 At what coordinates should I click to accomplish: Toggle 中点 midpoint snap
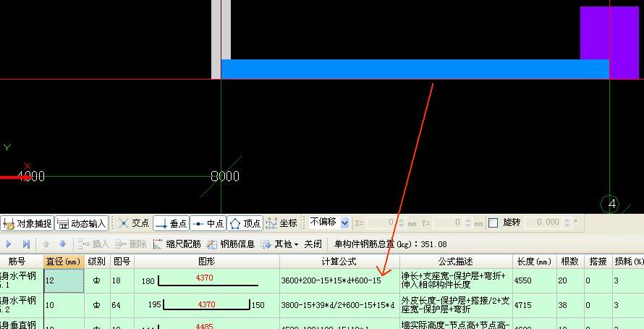[x=208, y=223]
